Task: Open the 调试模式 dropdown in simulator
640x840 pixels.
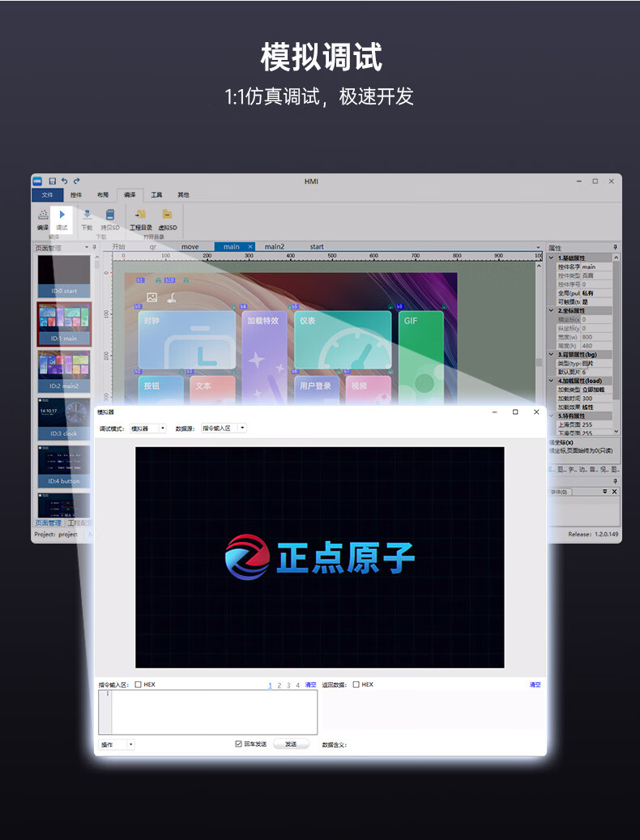Action: tap(148, 428)
